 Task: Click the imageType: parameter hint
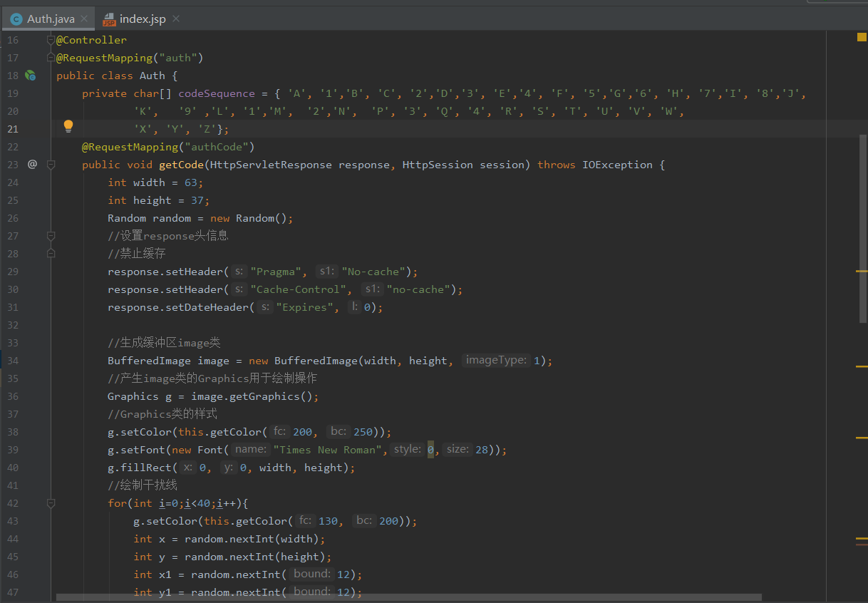pyautogui.click(x=496, y=361)
